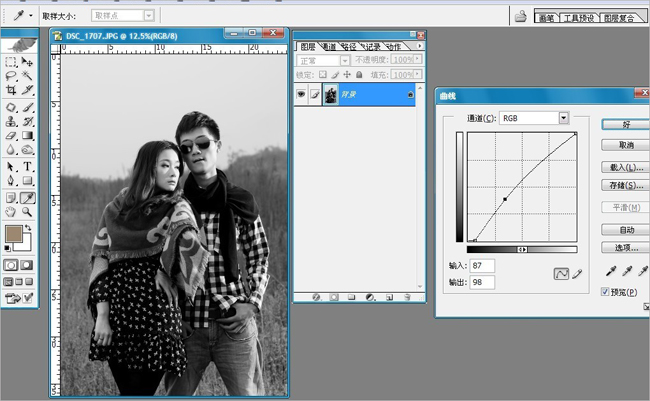This screenshot has width=650, height=401.
Task: Select the Move tool
Action: (x=27, y=62)
